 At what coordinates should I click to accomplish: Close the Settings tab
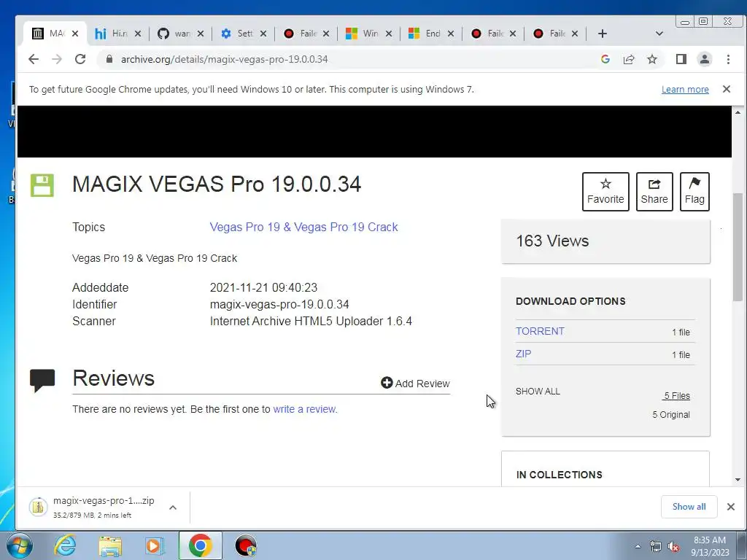pyautogui.click(x=263, y=34)
